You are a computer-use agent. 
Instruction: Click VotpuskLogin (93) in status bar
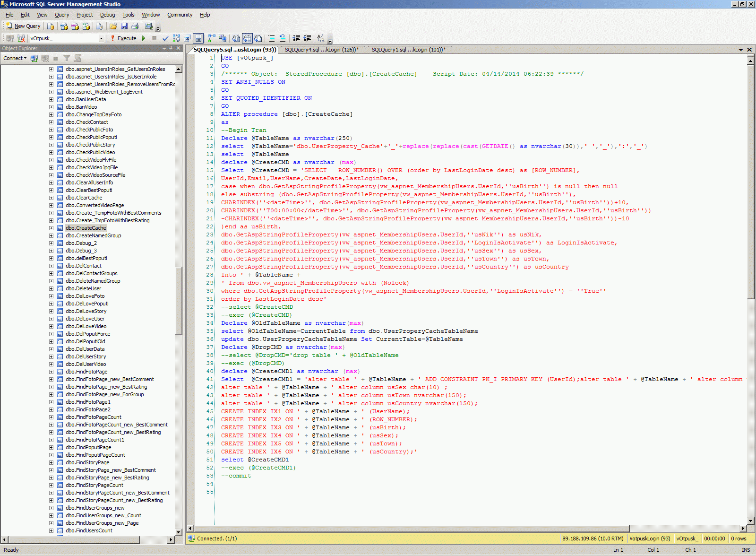coord(650,539)
